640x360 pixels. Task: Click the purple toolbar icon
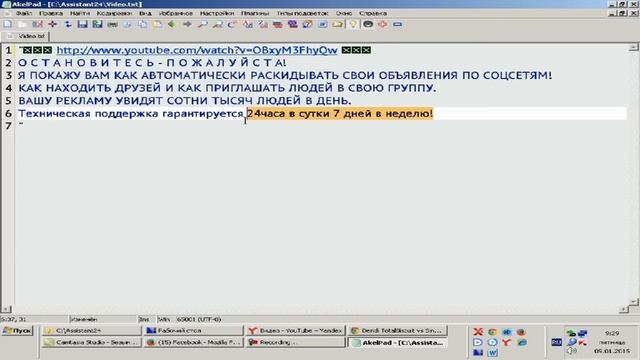click(x=293, y=24)
